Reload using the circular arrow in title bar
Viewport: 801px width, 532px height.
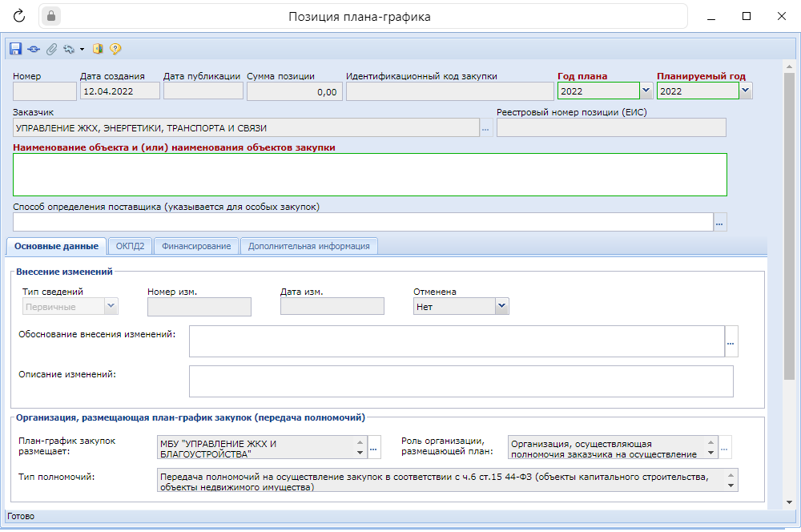click(x=20, y=16)
